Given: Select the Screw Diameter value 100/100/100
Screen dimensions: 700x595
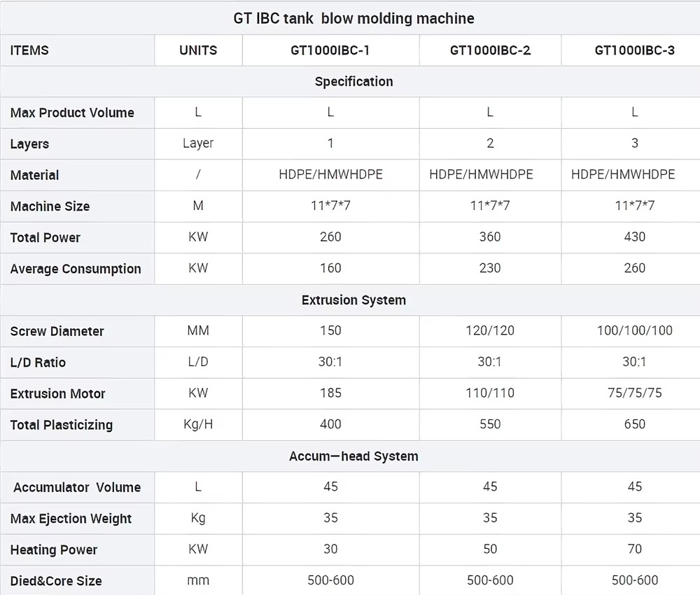Looking at the screenshot, I should point(634,331).
